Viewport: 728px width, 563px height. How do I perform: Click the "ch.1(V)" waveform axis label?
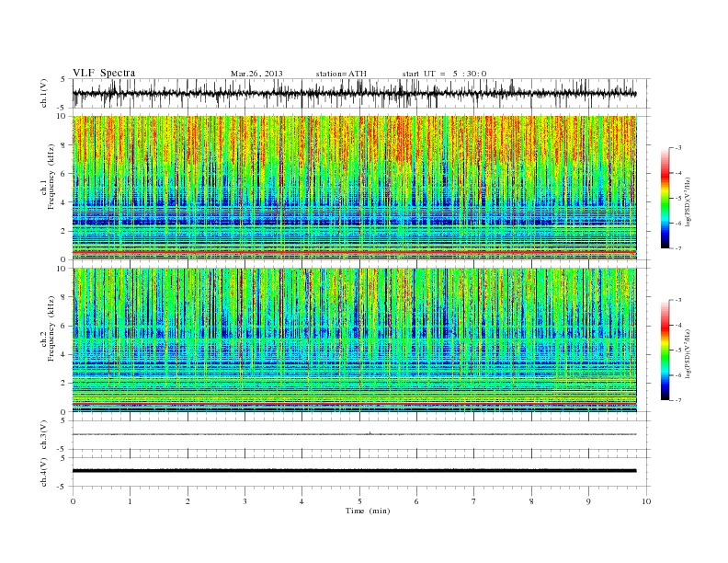(44, 93)
